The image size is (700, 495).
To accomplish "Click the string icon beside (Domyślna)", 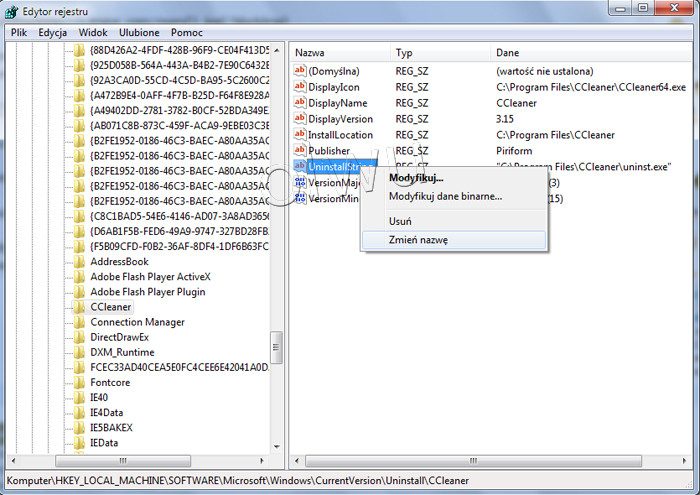I will (300, 71).
